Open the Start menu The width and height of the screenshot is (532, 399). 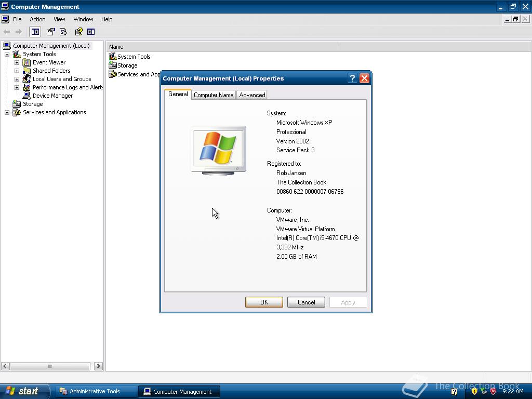pyautogui.click(x=24, y=391)
